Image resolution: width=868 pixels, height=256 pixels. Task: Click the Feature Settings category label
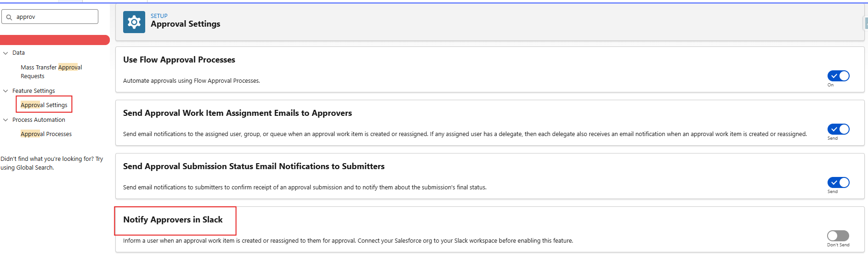pos(34,91)
